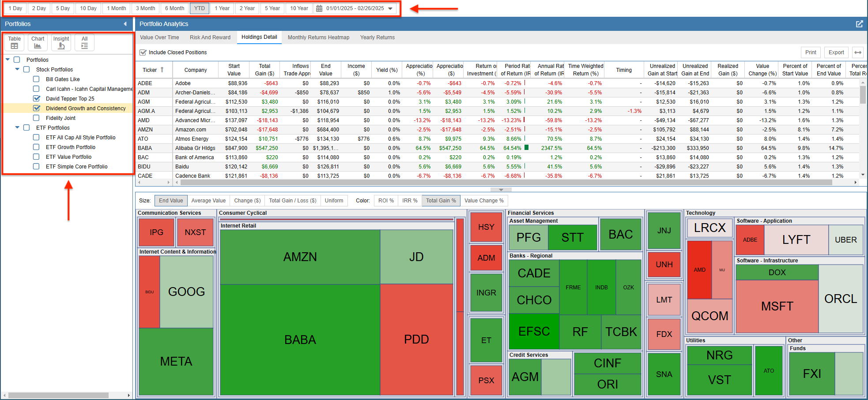Set treemap color to IRR %
This screenshot has height=400, width=868.
(410, 201)
